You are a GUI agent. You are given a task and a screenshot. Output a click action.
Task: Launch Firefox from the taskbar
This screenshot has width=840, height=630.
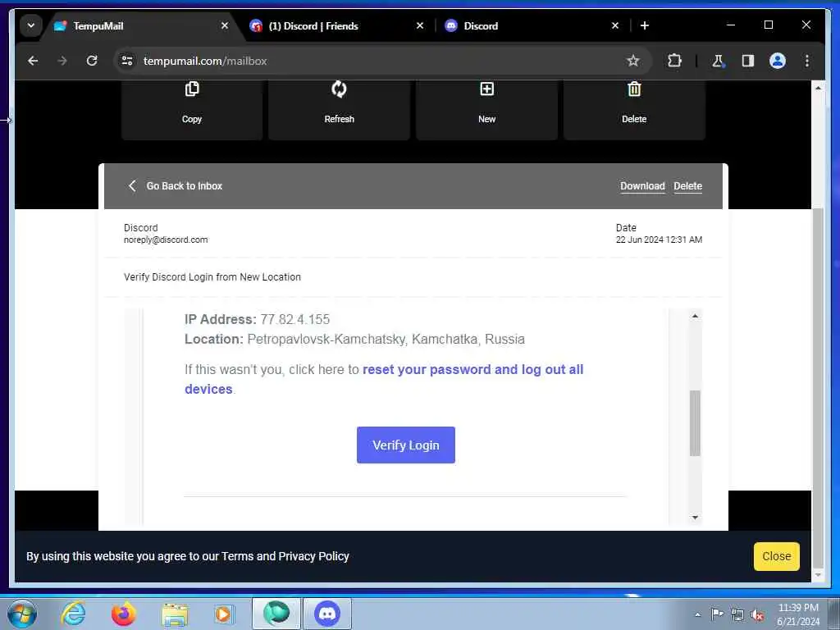pos(123,614)
